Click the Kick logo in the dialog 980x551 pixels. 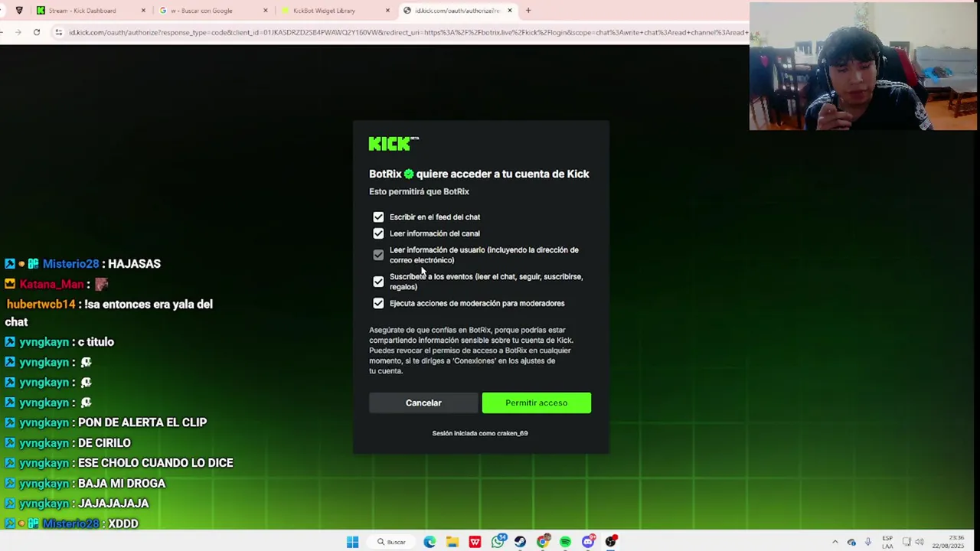[x=394, y=144]
